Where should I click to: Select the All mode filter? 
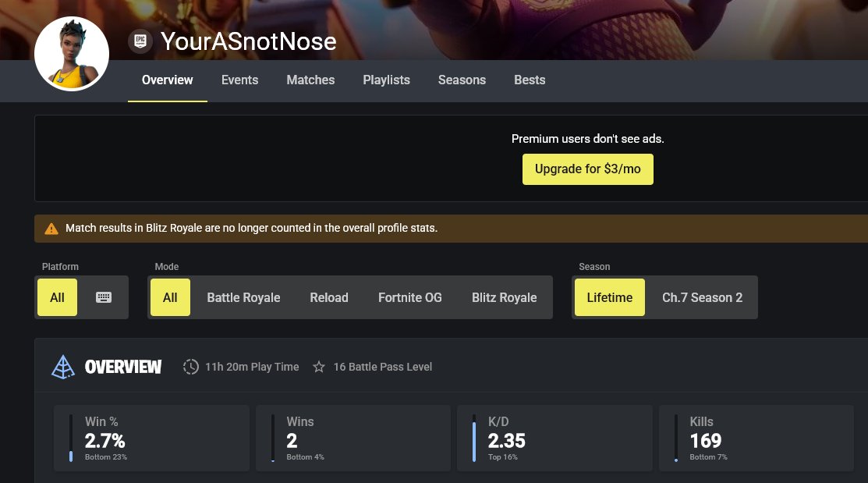coord(171,297)
